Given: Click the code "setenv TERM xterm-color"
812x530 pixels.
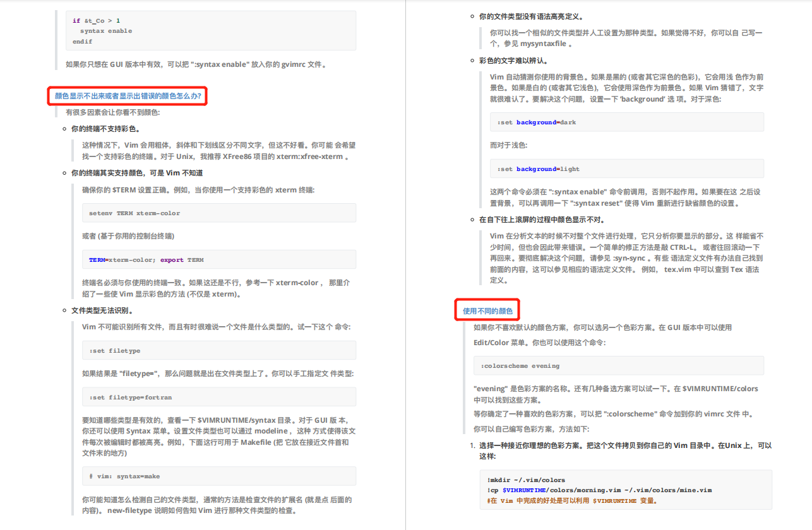Looking at the screenshot, I should (134, 213).
